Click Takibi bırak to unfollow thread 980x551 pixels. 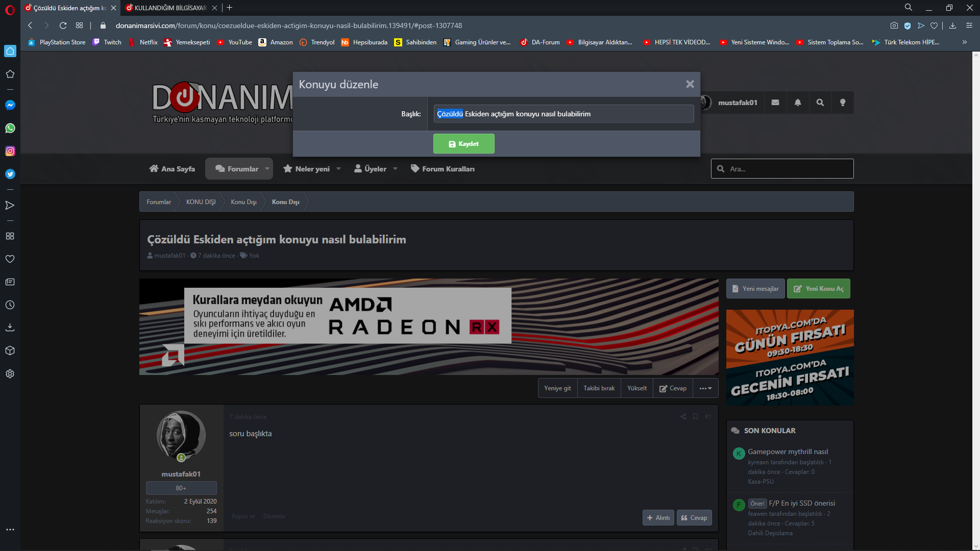(599, 388)
